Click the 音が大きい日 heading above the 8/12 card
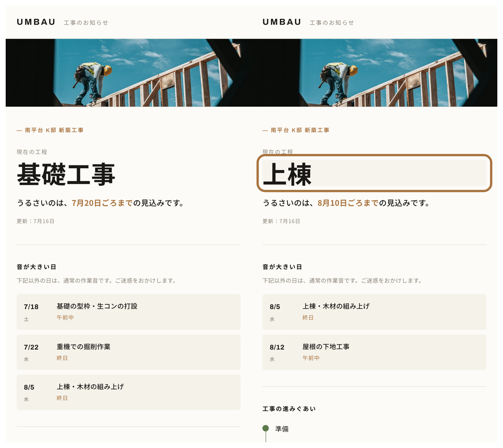The width and height of the screenshot is (503, 448). (282, 267)
